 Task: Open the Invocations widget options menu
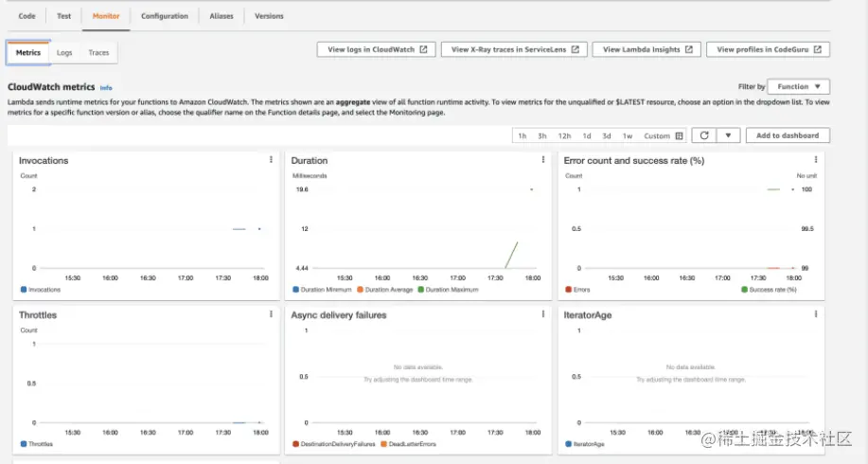[271, 159]
